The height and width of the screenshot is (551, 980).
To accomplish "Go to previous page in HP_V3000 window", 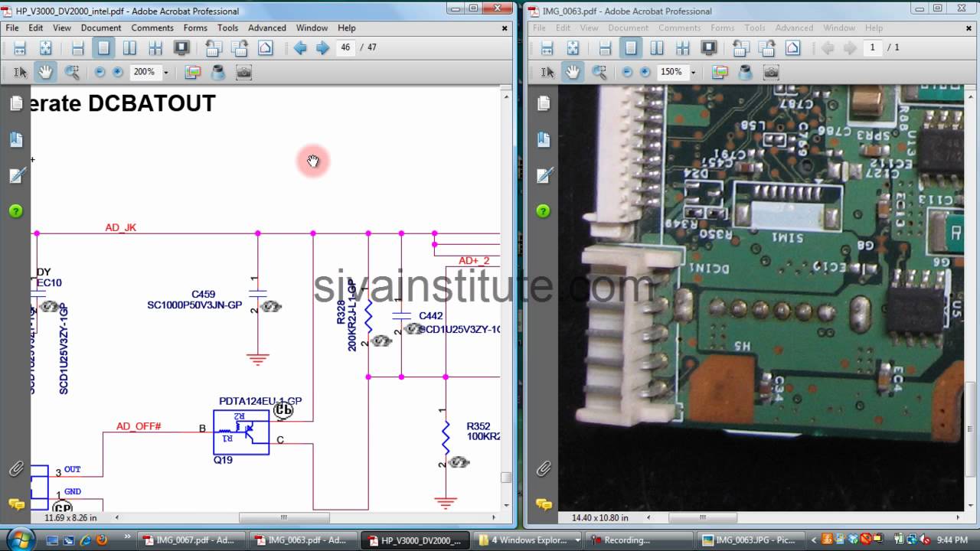I will click(x=300, y=48).
